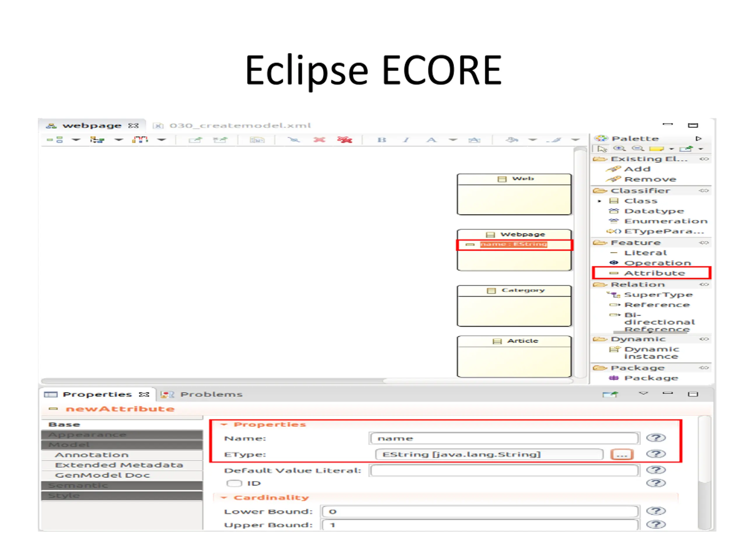Image resolution: width=747 pixels, height=560 pixels.
Task: Click Remove in Existing Elements drawer
Action: [x=641, y=179]
